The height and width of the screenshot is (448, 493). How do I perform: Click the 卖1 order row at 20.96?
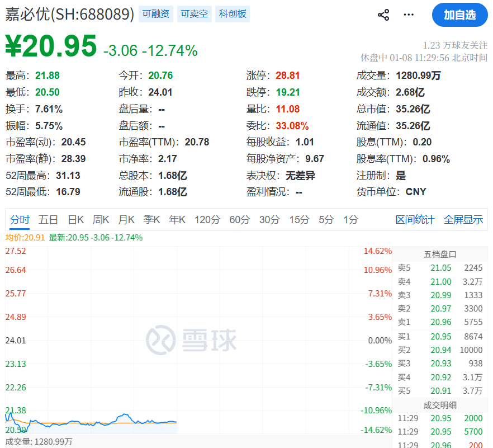(440, 322)
